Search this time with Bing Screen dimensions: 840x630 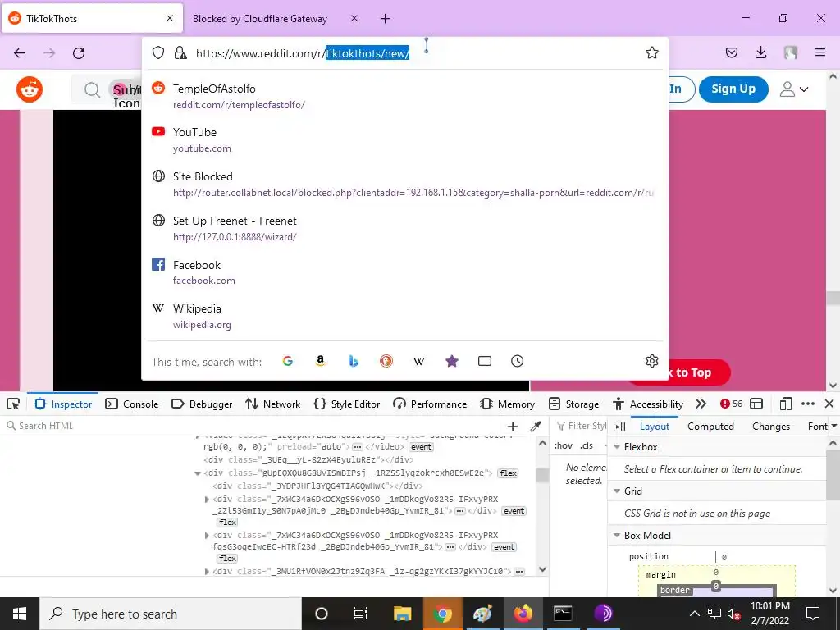tap(353, 361)
